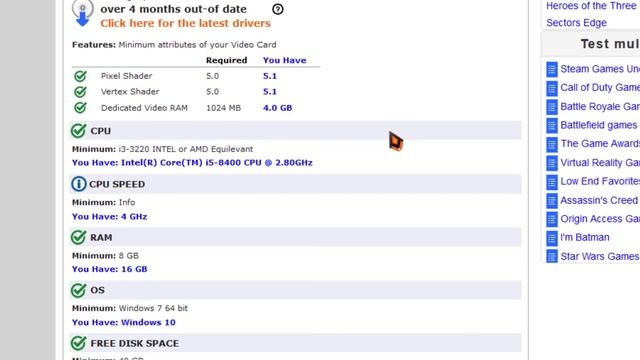The width and height of the screenshot is (640, 360).
Task: Click the list icon beside Call of Duty
Action: point(552,88)
